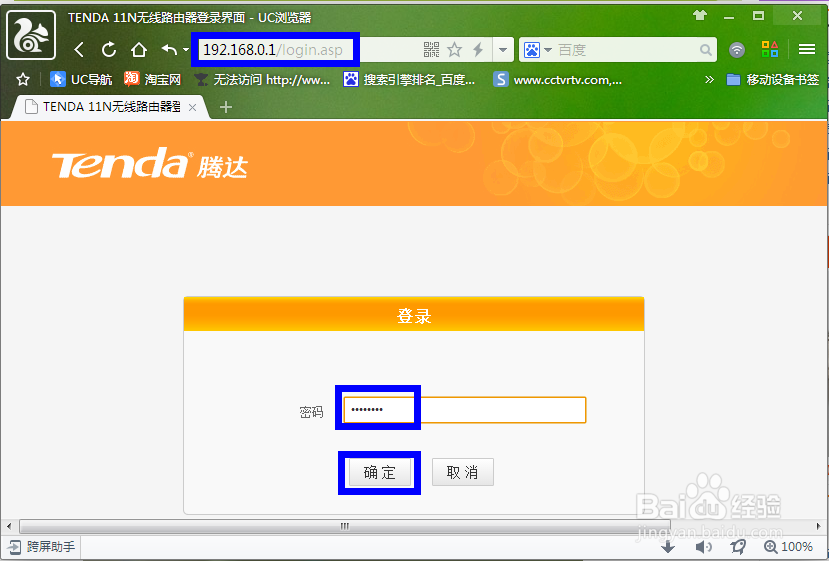Screen dimensions: 829x561
Task: Select the TENDA 11N无线路由器 tab
Action: [108, 107]
